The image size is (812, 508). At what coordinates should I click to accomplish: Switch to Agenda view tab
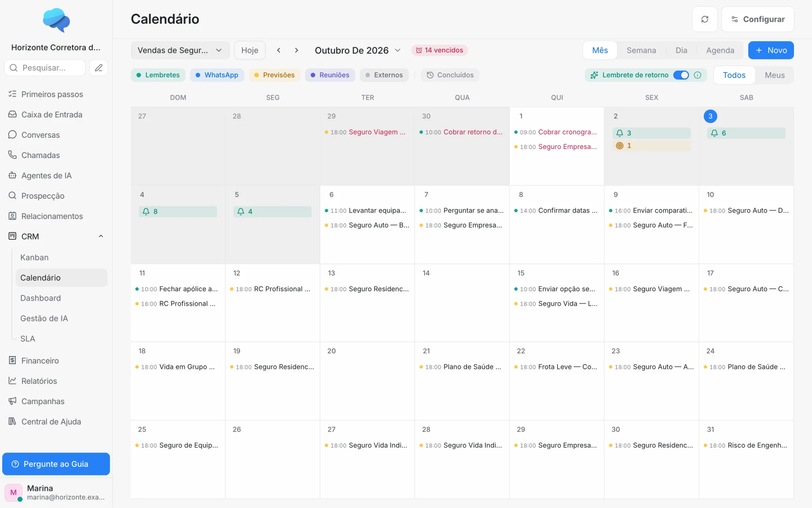click(x=720, y=50)
